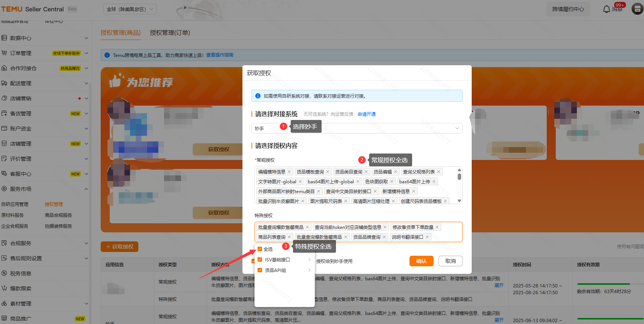Open 拍摄装修服务 in the sidebar
The image size is (644, 324).
[58, 226]
